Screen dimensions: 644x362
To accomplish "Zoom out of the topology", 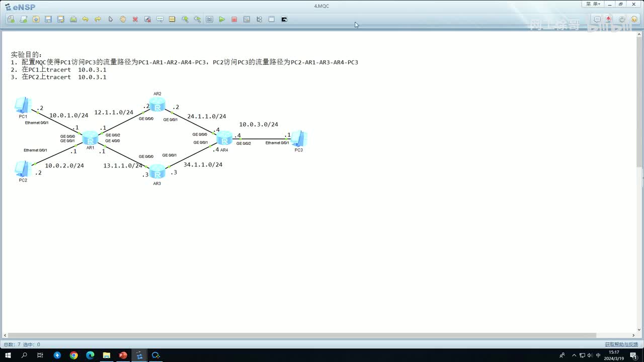I will pos(197,19).
